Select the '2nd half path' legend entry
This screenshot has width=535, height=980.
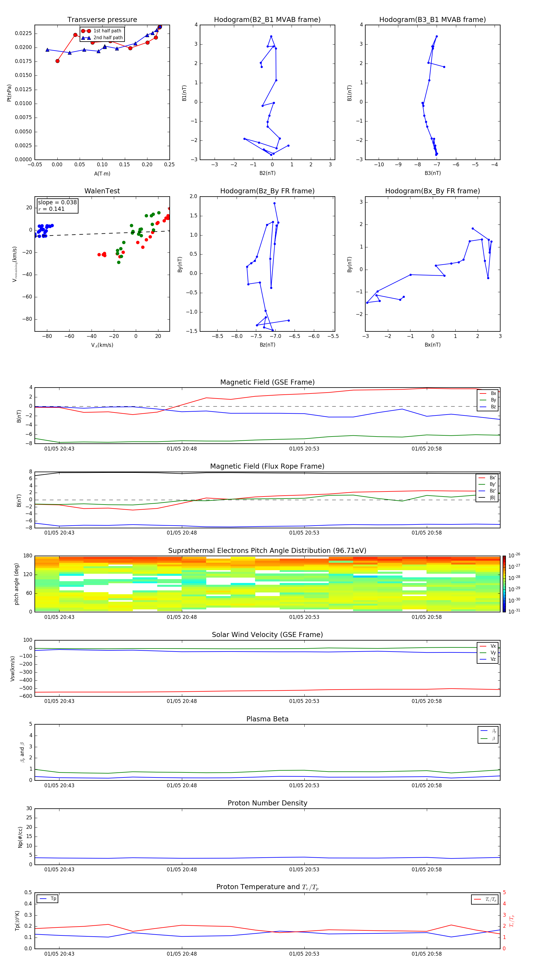[102, 38]
